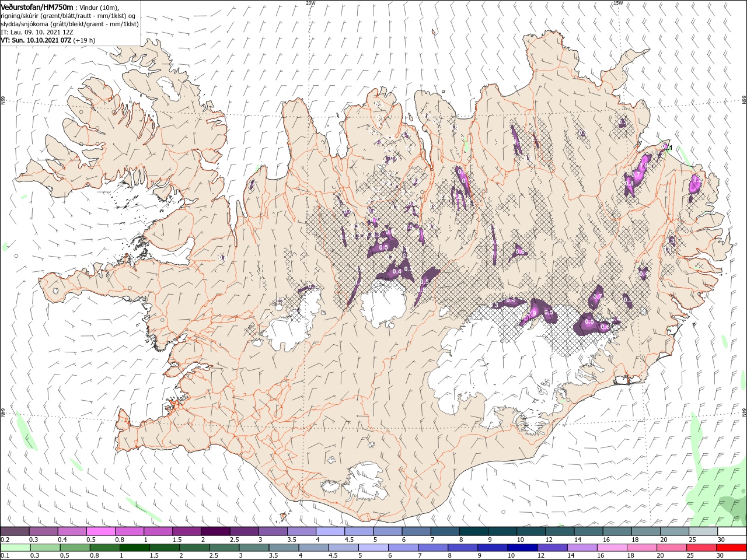Pick the upper-row swatch between 0.5 and 0.8
Image resolution: width=747 pixels, height=560 pixels.
tap(100, 531)
